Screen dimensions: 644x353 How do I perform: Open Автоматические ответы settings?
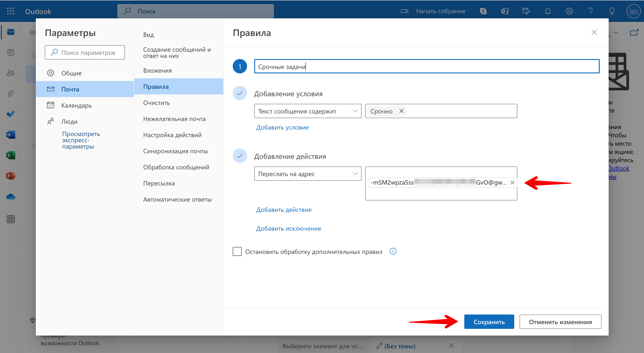point(178,199)
